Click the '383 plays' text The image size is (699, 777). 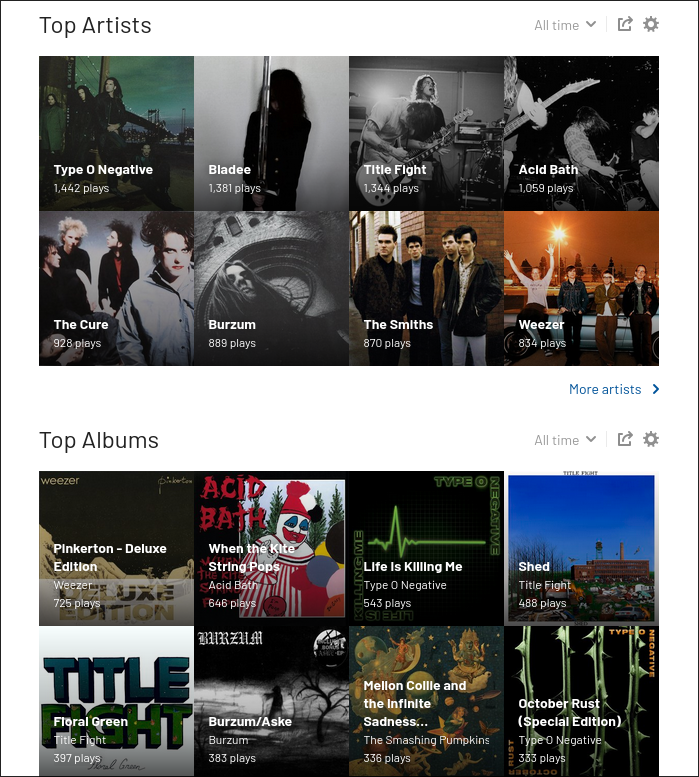point(232,759)
